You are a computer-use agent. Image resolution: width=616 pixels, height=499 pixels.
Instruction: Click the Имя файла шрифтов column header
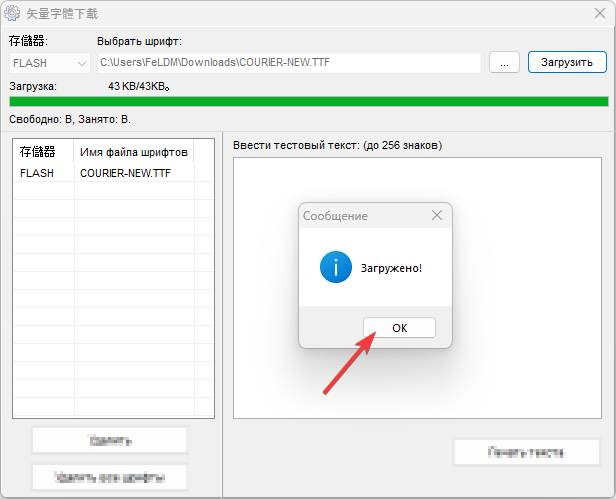click(x=133, y=152)
